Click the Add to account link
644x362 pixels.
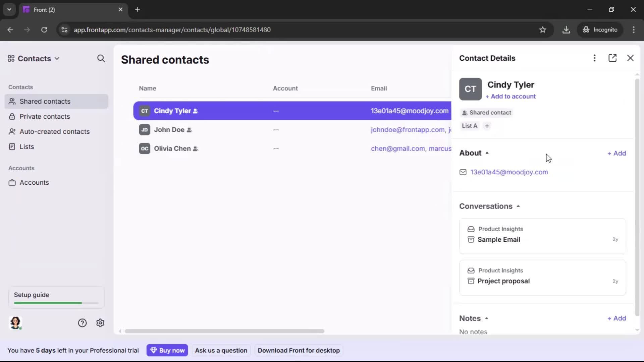pyautogui.click(x=511, y=96)
